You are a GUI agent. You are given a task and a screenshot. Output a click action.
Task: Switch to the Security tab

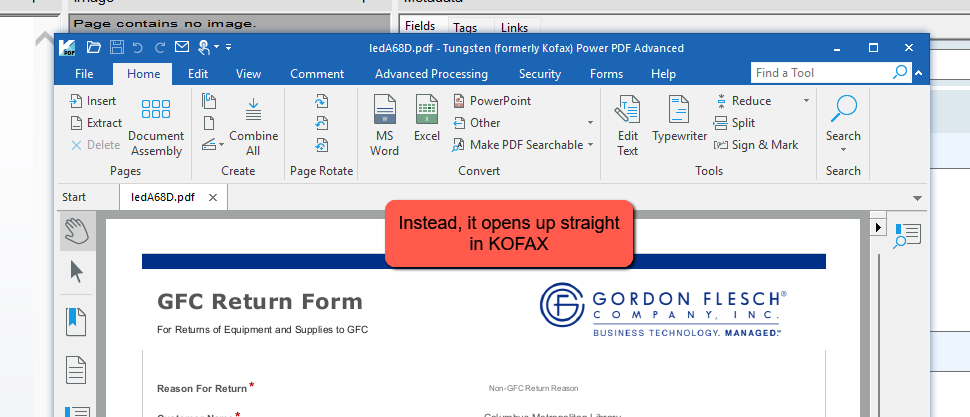coord(539,74)
